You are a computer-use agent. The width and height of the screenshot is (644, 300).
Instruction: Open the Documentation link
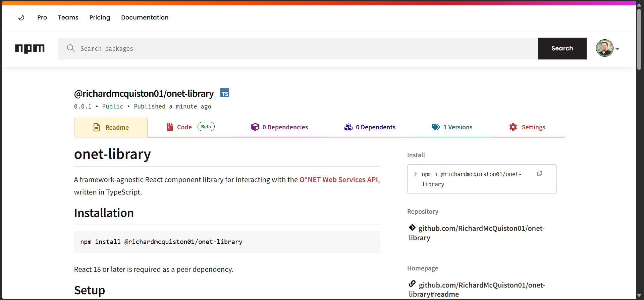click(145, 17)
